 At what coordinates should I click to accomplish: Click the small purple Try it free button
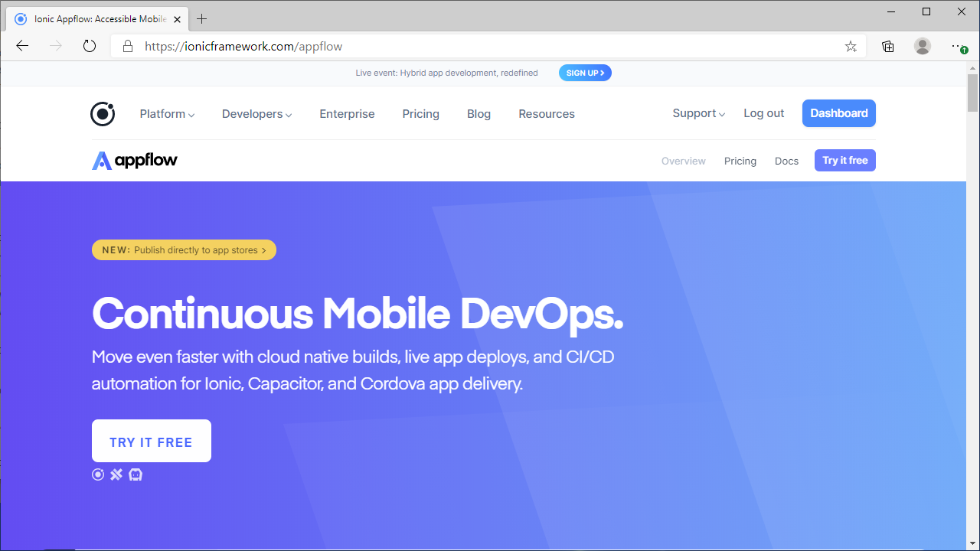[x=845, y=161]
